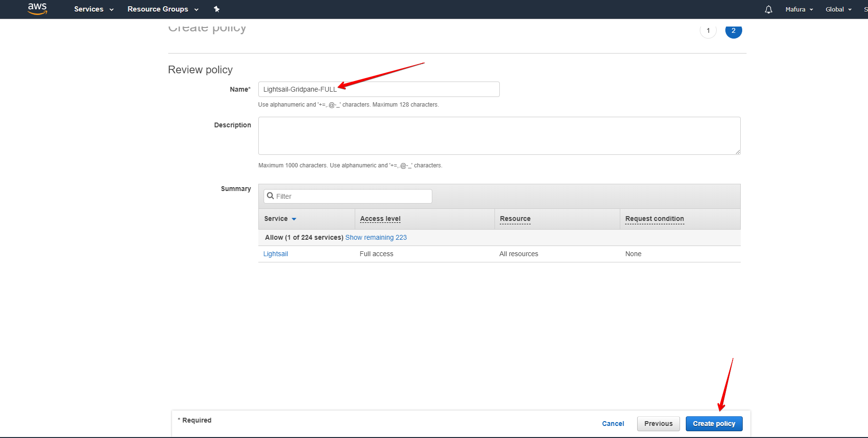Click the Previous button

point(658,424)
